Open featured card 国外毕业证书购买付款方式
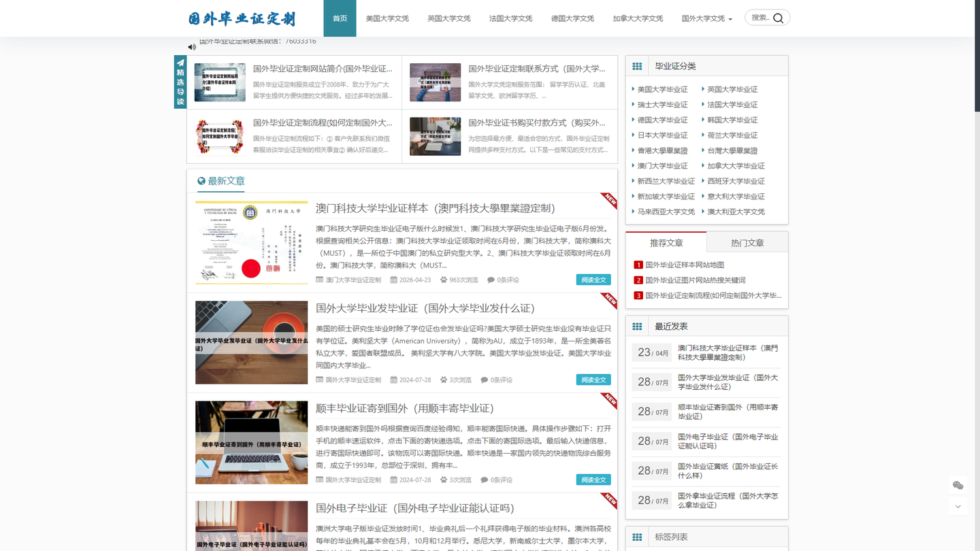 (510, 137)
